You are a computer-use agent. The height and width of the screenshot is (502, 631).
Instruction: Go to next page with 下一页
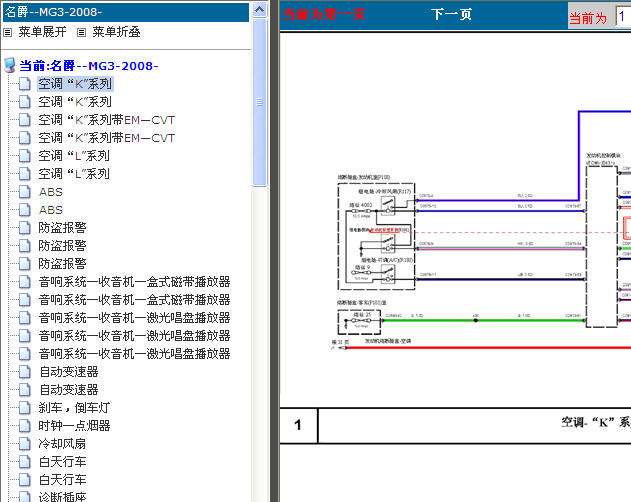click(451, 14)
